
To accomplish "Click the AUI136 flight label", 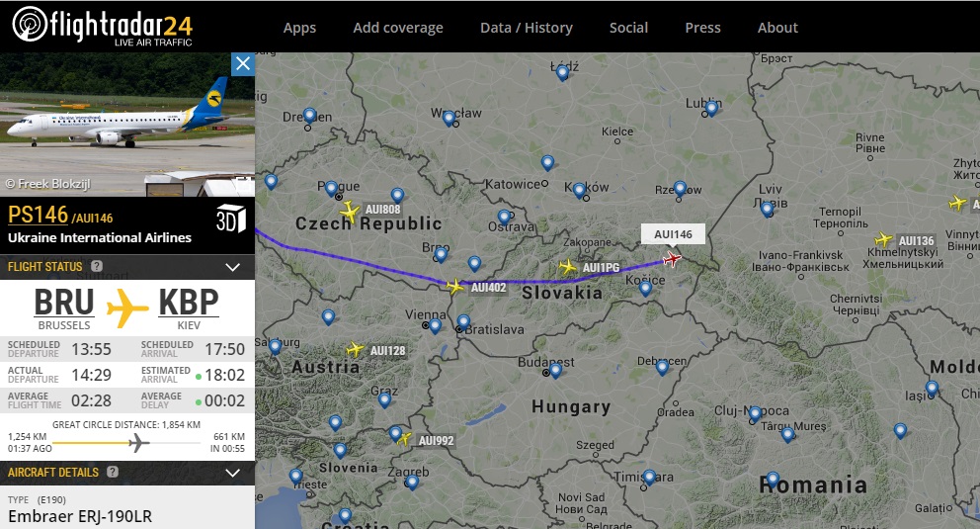I will [x=916, y=240].
